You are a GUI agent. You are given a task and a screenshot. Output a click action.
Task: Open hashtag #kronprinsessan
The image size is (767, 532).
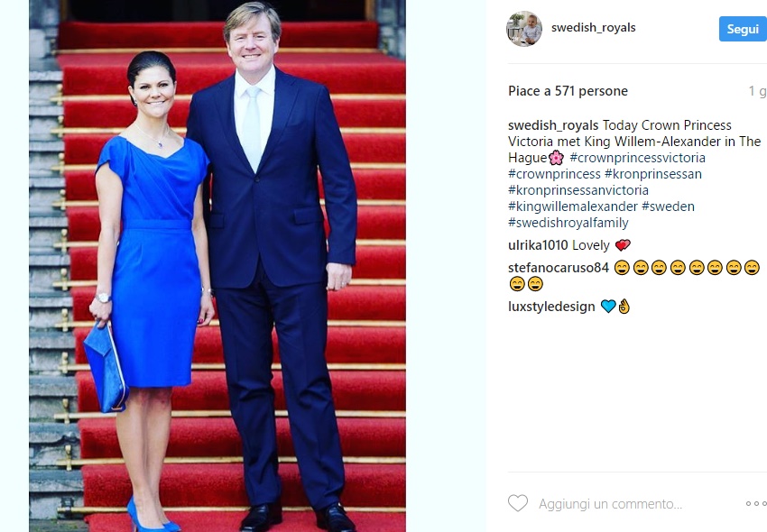[653, 174]
